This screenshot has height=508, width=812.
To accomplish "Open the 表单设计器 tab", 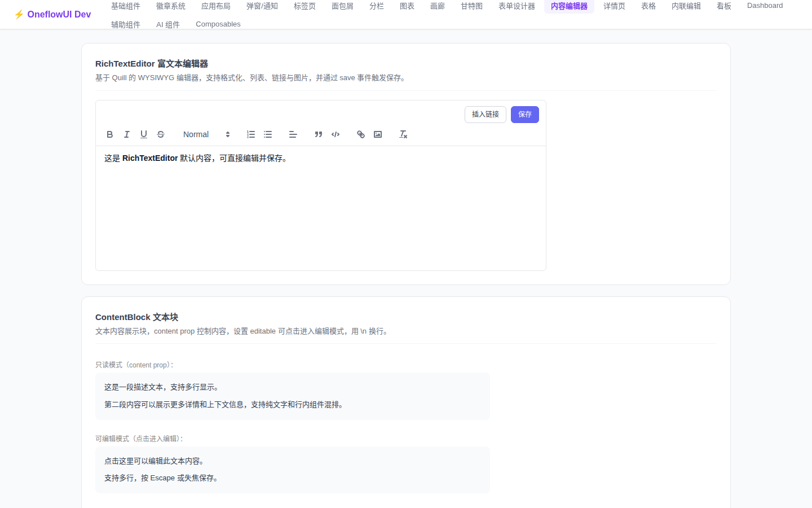I will click(517, 6).
